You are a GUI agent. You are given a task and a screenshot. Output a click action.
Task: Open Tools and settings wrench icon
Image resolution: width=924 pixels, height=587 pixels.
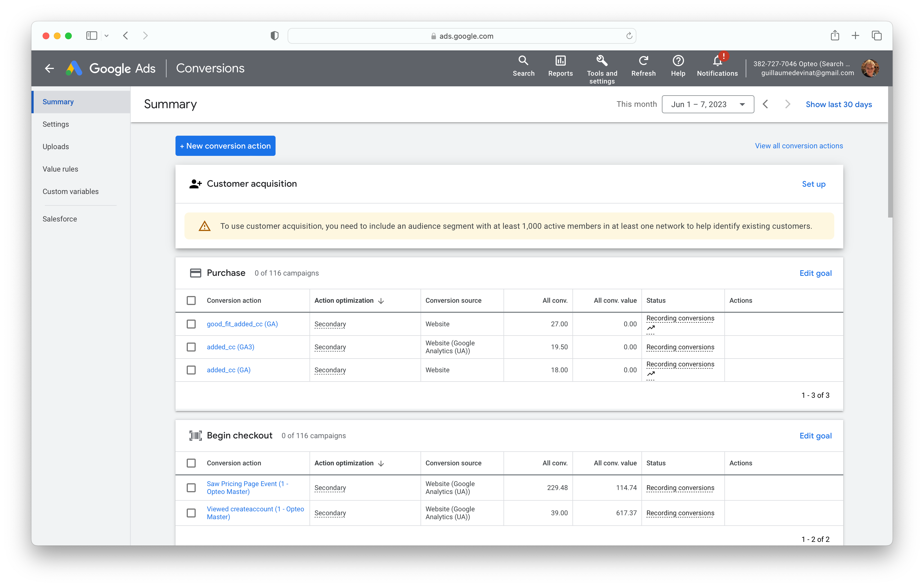pos(602,61)
